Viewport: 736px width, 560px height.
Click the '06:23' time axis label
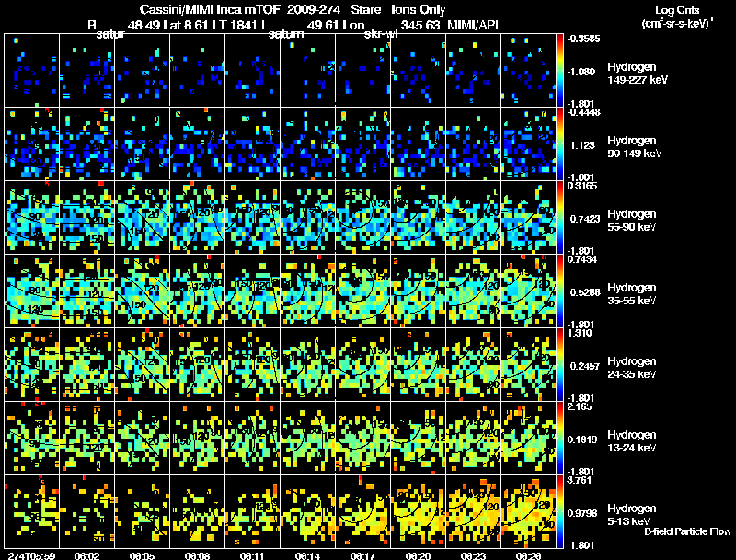pos(473,555)
